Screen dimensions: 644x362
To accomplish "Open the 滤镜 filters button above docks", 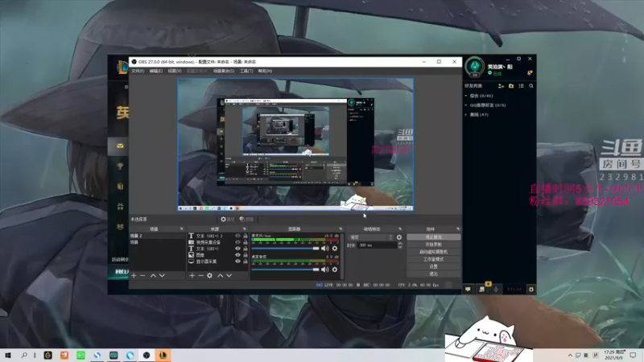I will 246,219.
